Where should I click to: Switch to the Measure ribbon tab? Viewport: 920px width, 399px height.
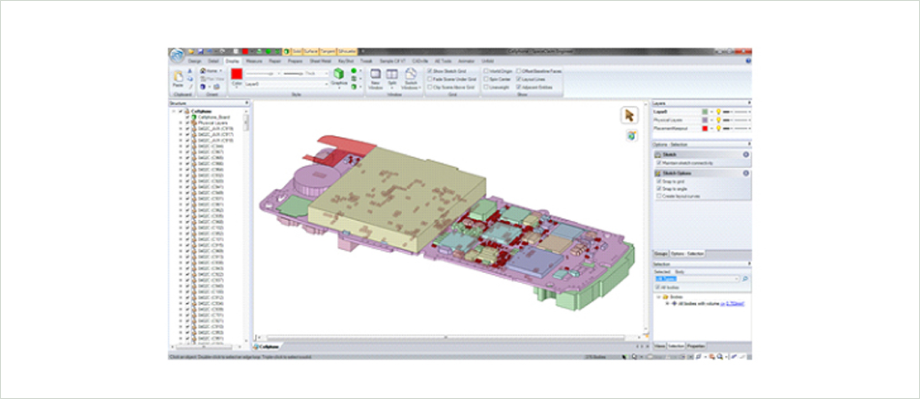pos(254,60)
